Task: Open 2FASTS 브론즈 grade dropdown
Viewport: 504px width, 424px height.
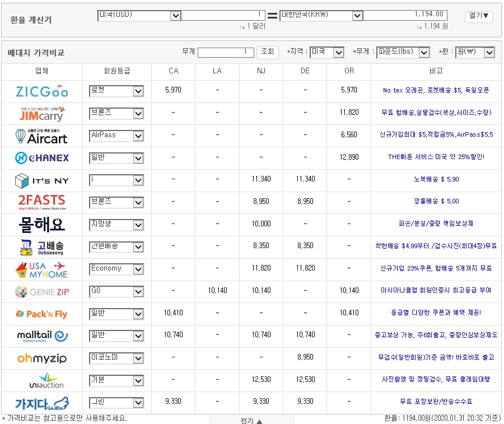Action: 116,203
